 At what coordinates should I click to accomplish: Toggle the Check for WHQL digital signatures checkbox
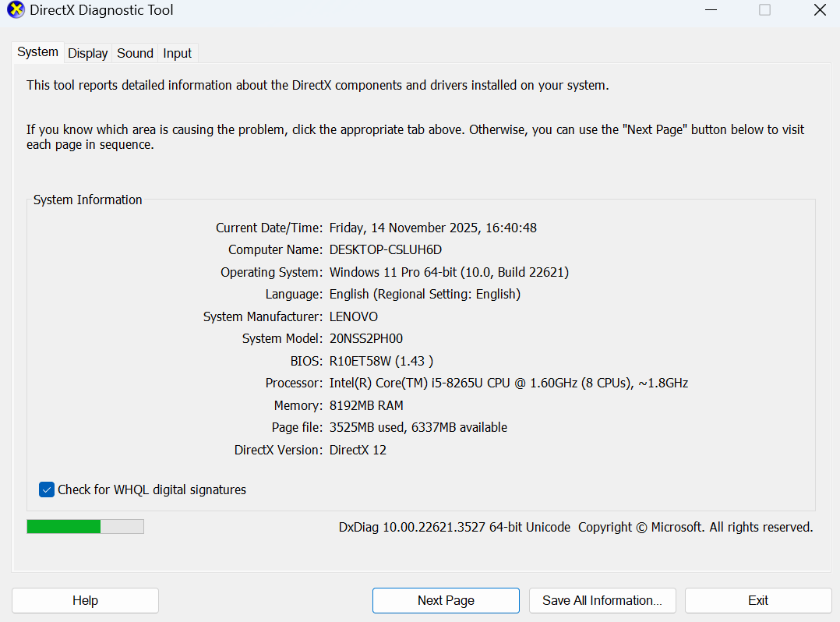(x=46, y=489)
